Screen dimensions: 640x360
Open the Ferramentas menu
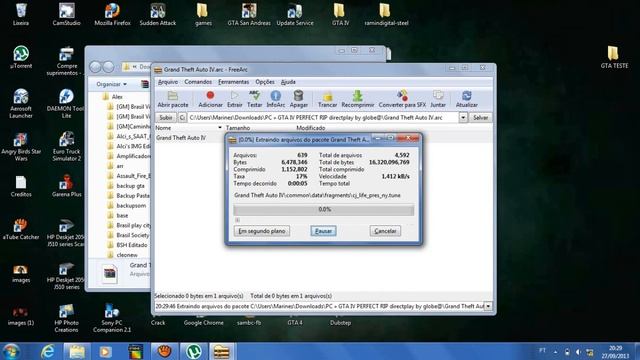233,82
